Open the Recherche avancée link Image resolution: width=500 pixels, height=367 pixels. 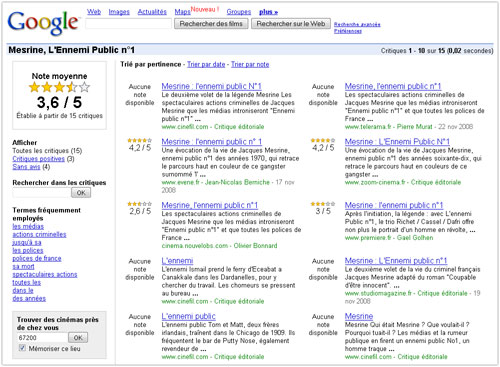[357, 24]
